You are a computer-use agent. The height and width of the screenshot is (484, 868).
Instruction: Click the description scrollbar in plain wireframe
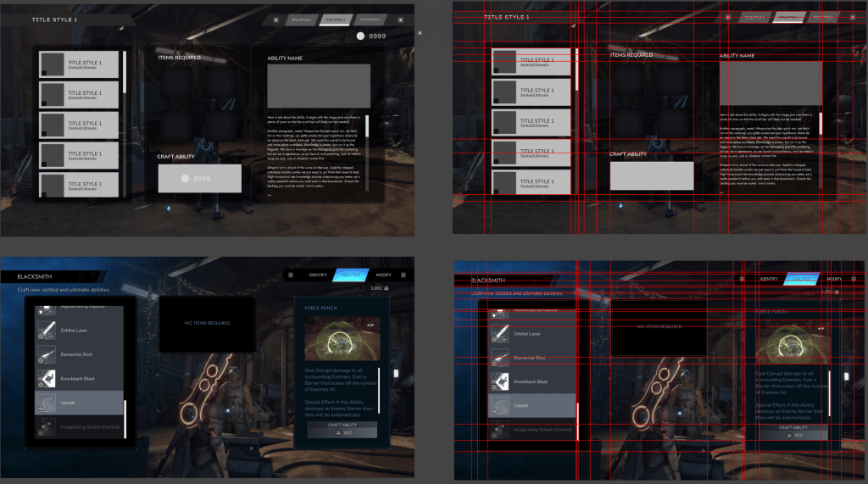(x=367, y=126)
